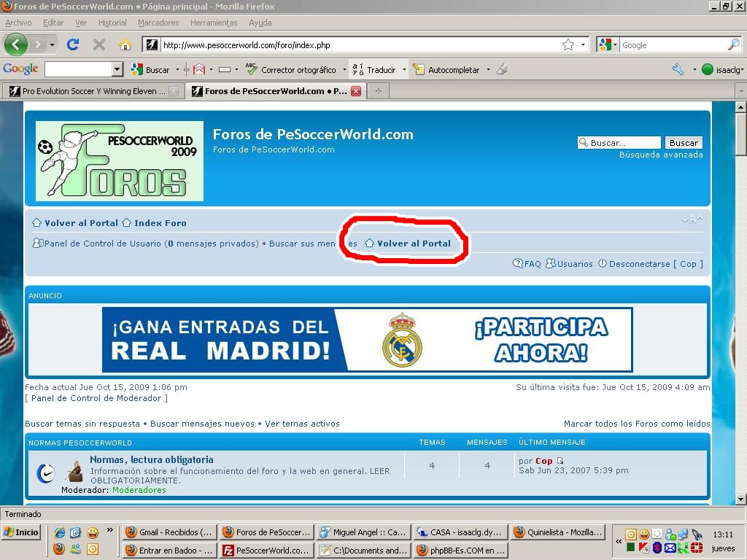Click the Firefox reload page icon
The width and height of the screenshot is (747, 560).
tap(73, 44)
